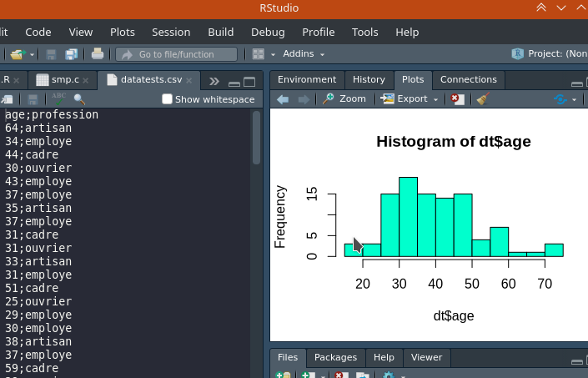This screenshot has width=588, height=378.
Task: Open find/replace with magnifier icon
Action: [x=79, y=99]
